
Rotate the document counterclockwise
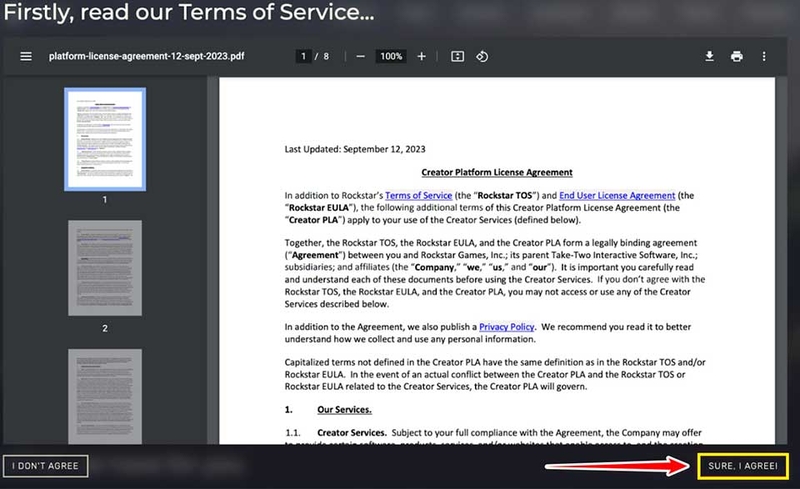[x=482, y=56]
